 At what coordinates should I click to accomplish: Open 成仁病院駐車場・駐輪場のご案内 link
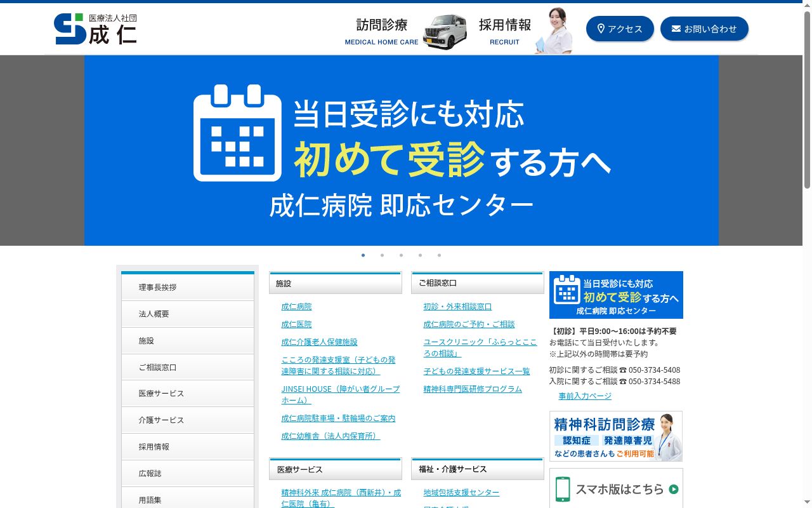coord(338,418)
